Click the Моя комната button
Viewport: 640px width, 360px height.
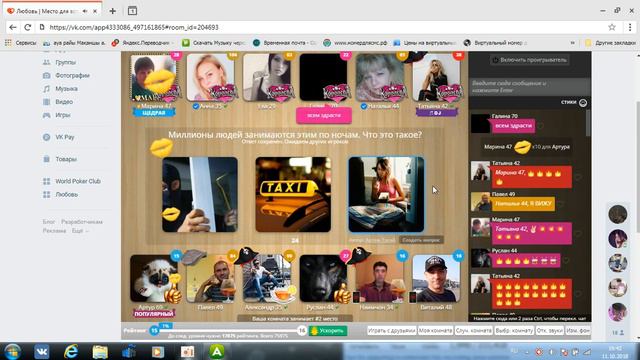pos(435,331)
